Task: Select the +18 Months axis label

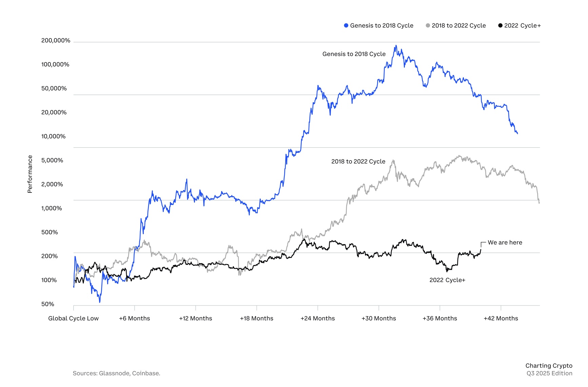Action: pyautogui.click(x=257, y=318)
